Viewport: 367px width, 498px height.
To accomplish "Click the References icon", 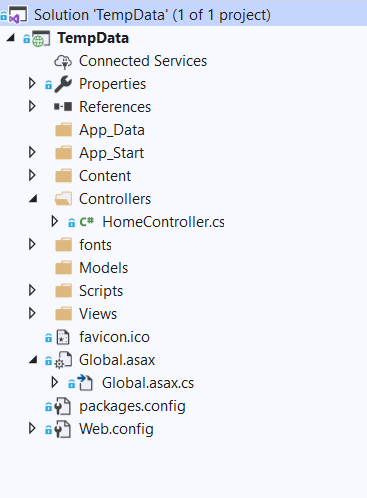I will (x=63, y=107).
